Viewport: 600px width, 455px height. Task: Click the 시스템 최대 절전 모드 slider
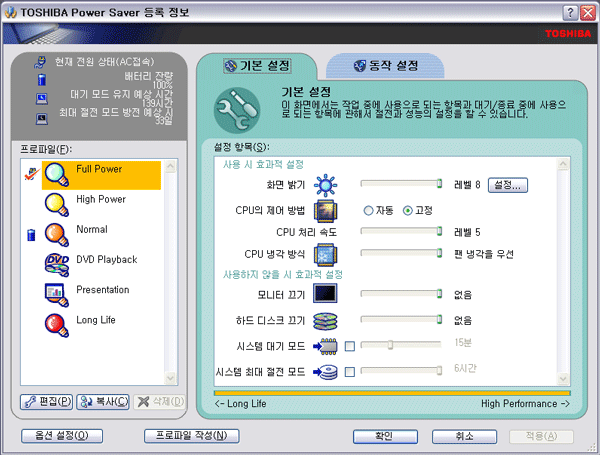pos(401,370)
